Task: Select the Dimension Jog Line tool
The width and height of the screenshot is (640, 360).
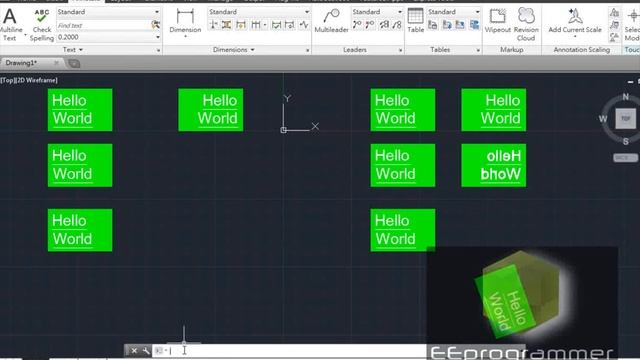Action: 304,25
